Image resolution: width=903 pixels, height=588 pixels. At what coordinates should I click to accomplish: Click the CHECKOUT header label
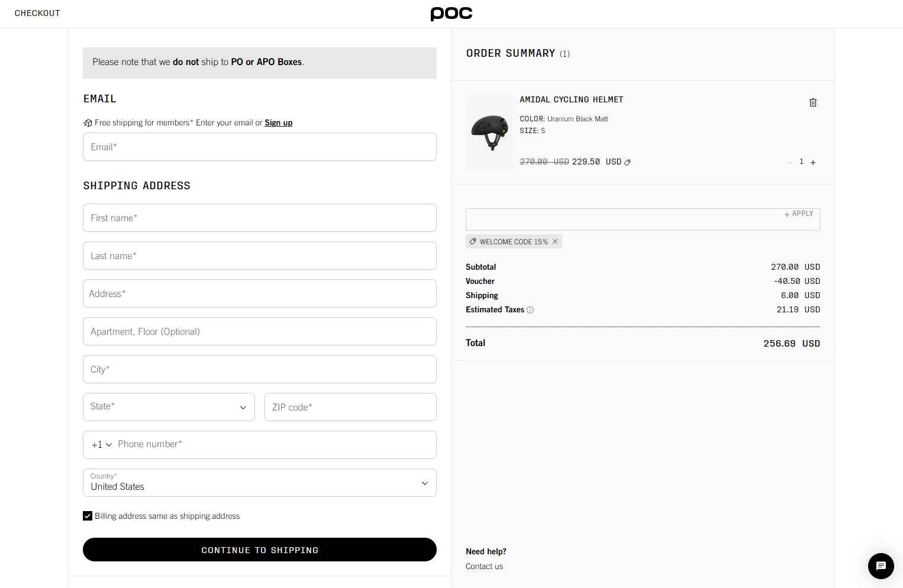pos(37,13)
